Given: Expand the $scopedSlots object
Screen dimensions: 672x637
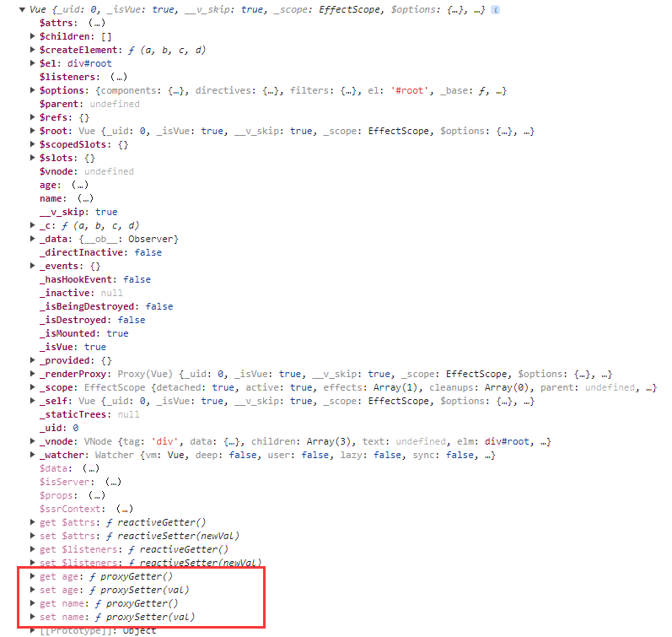Looking at the screenshot, I should coord(32,144).
